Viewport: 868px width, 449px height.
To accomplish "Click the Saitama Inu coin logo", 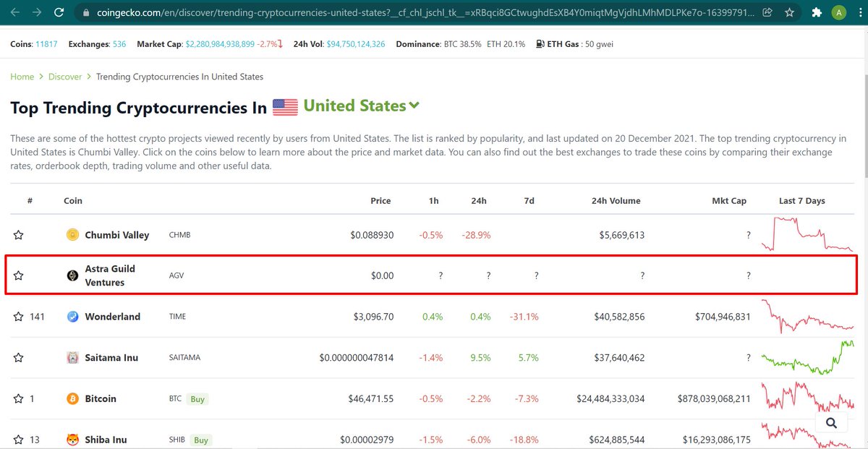I will coord(72,358).
